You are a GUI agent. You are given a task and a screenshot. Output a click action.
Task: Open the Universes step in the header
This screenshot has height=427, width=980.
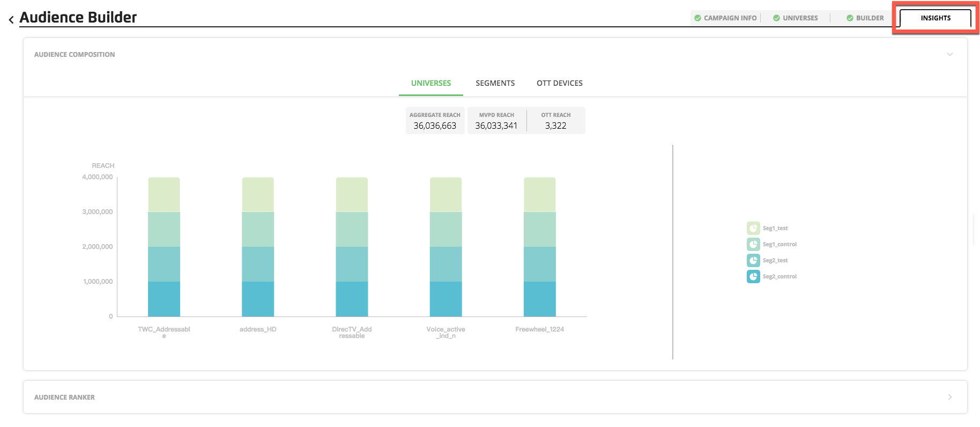tap(796, 18)
